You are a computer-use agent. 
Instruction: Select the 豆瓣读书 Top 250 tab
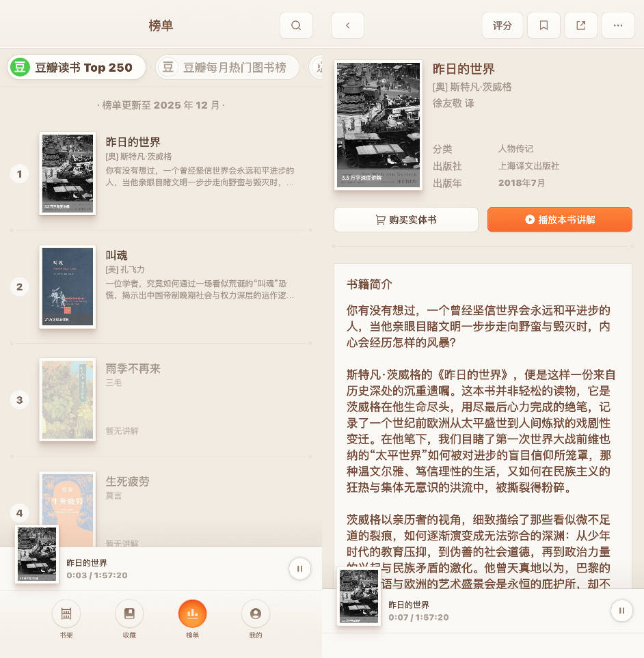tap(76, 67)
